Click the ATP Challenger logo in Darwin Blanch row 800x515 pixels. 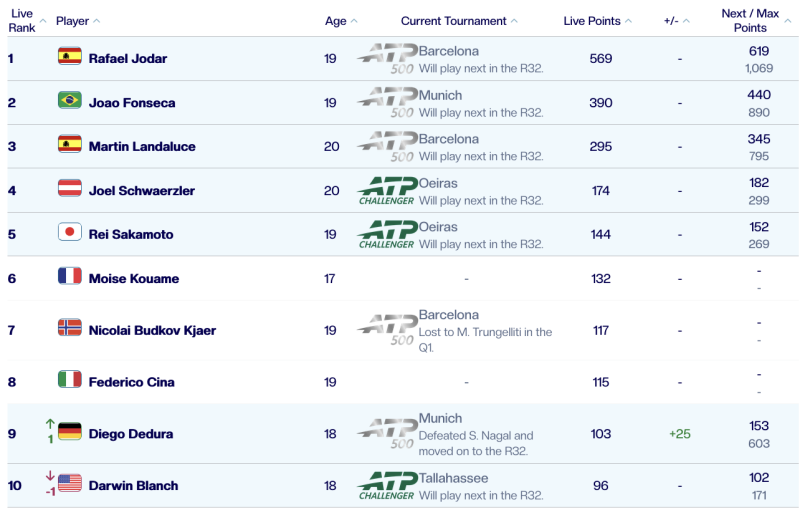pos(386,485)
